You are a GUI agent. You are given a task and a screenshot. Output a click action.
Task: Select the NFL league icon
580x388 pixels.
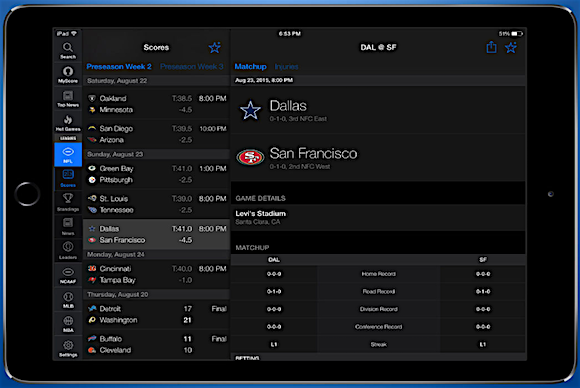pyautogui.click(x=68, y=154)
